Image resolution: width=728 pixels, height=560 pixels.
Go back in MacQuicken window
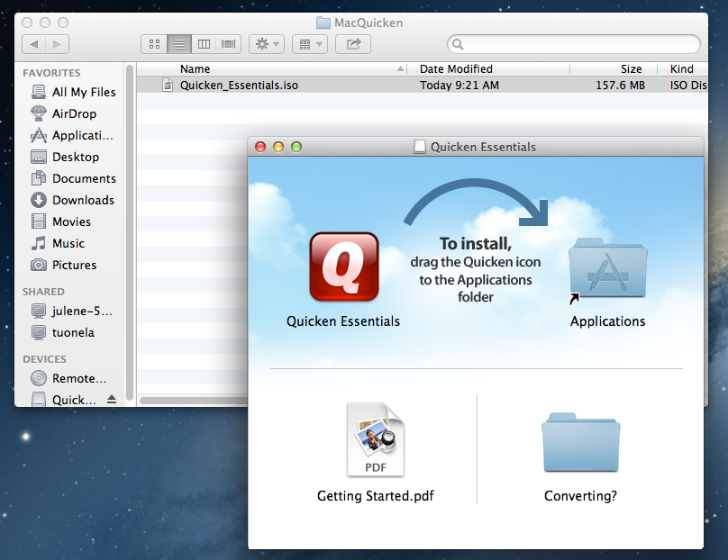[x=34, y=44]
